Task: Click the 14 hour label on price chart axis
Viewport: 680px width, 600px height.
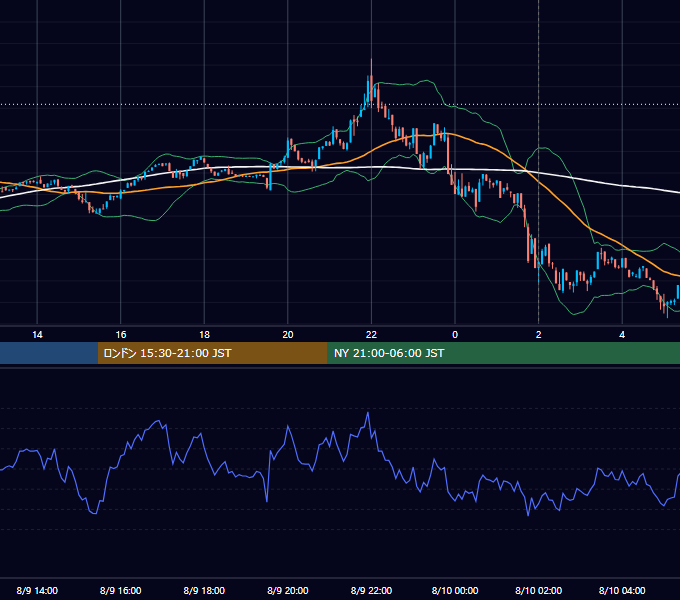Action: click(x=37, y=335)
